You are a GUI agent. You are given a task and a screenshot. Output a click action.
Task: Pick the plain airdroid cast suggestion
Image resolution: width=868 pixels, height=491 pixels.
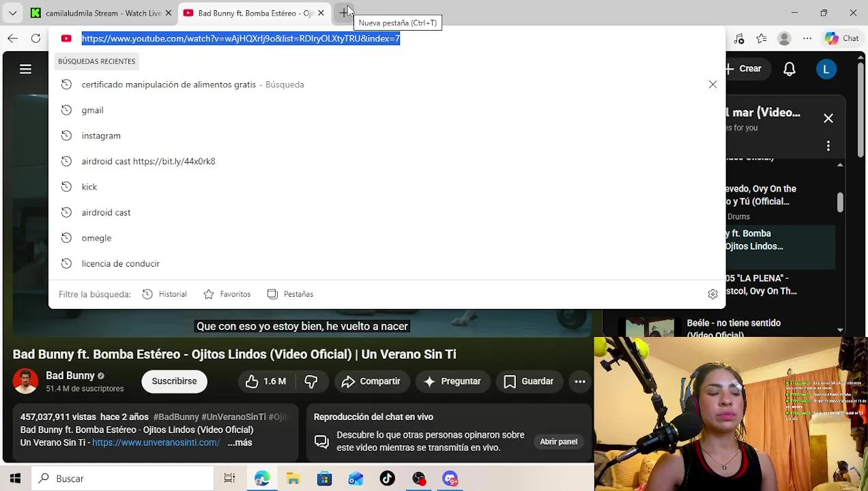(x=387, y=212)
